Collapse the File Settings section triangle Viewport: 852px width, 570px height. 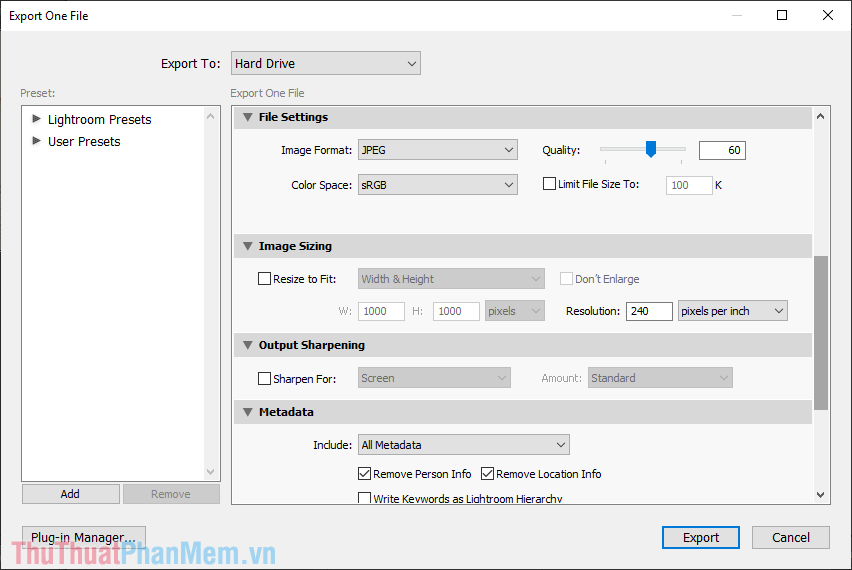tap(248, 117)
